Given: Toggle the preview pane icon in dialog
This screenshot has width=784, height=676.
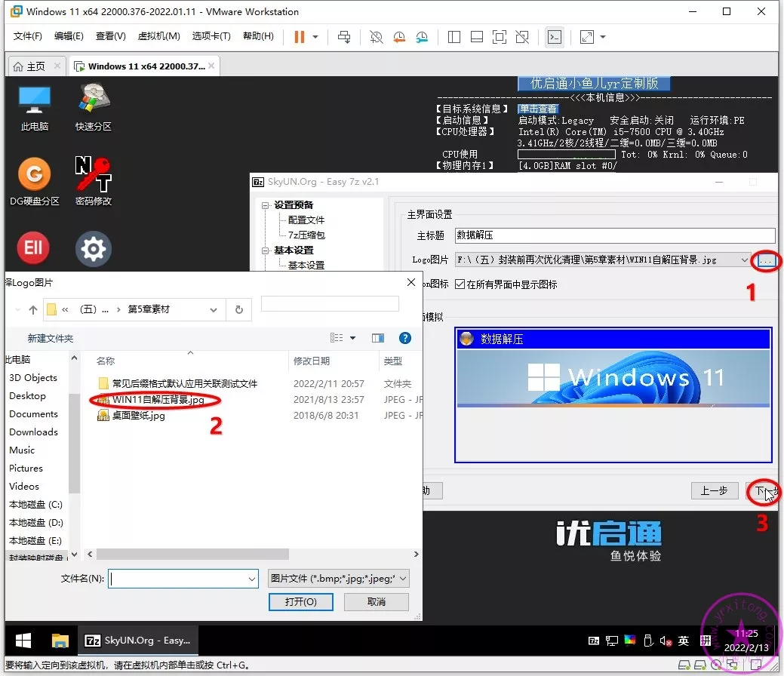Looking at the screenshot, I should point(378,338).
